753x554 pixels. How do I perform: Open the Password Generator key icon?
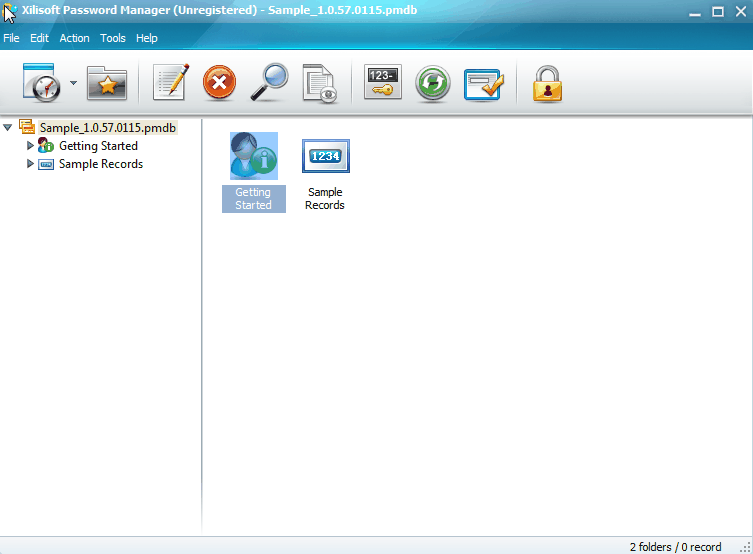(x=383, y=82)
